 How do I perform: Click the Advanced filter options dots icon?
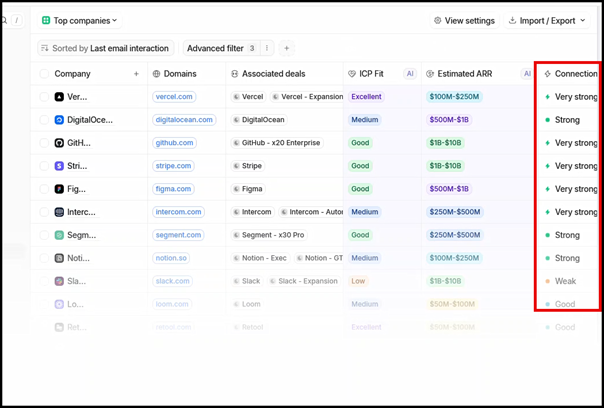point(267,48)
